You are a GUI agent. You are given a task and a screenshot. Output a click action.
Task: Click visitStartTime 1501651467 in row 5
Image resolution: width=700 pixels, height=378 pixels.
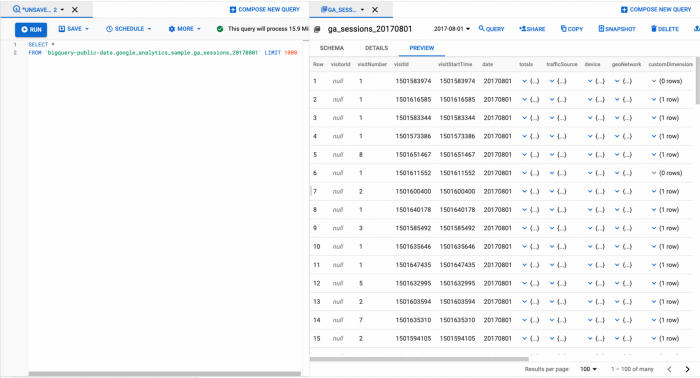pos(457,155)
